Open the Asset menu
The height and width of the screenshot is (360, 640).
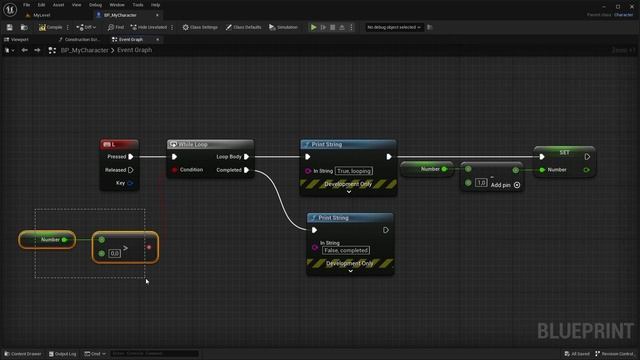point(58,5)
